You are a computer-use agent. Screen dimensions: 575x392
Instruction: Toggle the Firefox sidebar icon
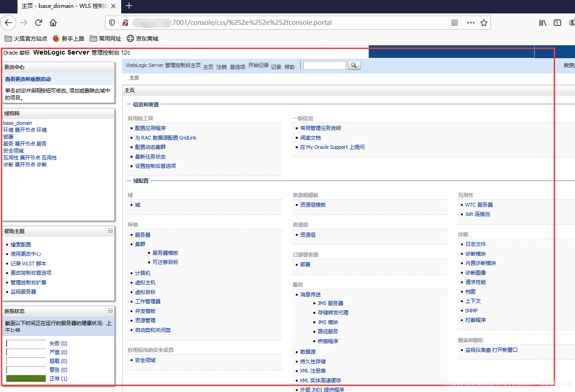[557, 23]
